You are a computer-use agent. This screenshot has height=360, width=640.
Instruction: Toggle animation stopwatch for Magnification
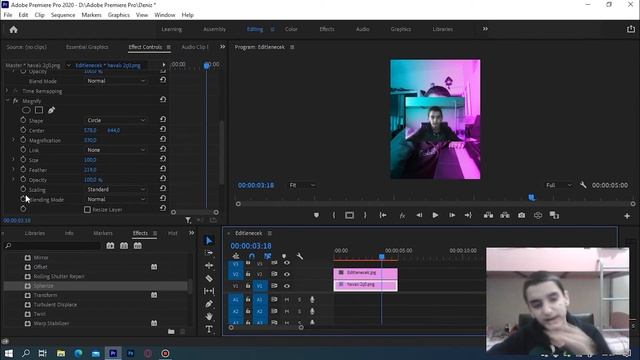pos(23,140)
